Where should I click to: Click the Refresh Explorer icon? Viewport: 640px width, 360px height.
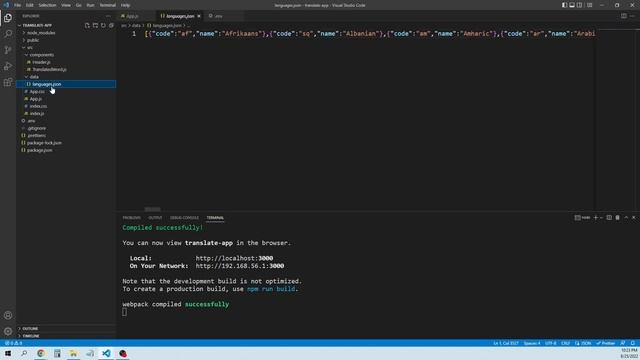click(x=103, y=25)
